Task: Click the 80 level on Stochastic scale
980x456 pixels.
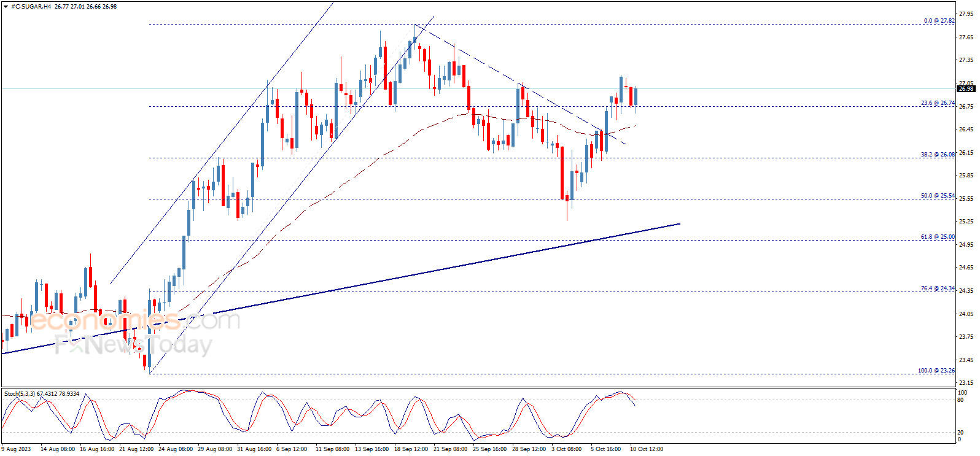Action: tap(961, 400)
